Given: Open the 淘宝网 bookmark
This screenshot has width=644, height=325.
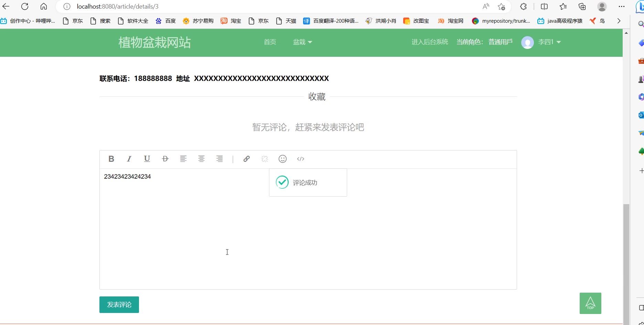Looking at the screenshot, I should point(451,21).
